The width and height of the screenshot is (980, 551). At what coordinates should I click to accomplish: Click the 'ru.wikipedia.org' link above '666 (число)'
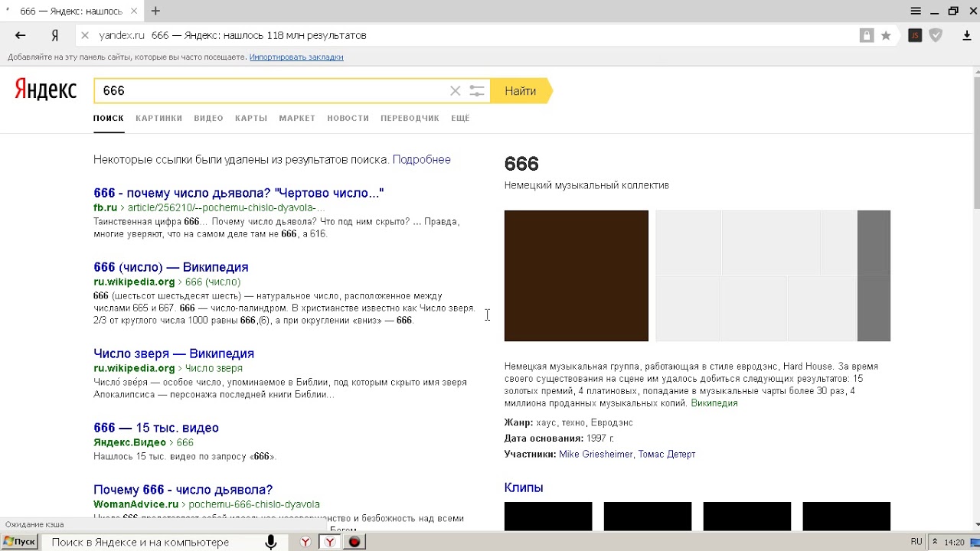pos(134,282)
